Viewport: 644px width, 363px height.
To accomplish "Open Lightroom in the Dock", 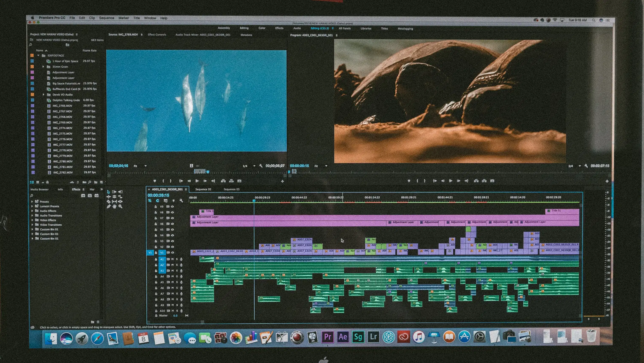I will [x=373, y=337].
